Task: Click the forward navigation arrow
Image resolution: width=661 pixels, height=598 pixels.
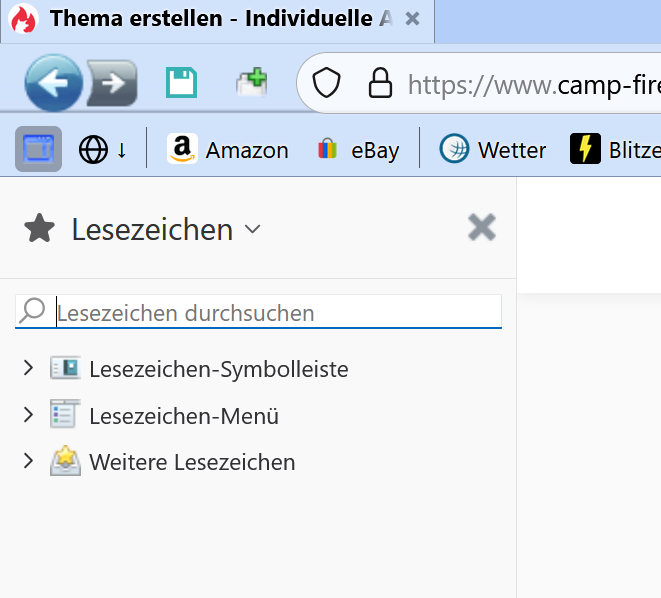Action: (x=113, y=83)
